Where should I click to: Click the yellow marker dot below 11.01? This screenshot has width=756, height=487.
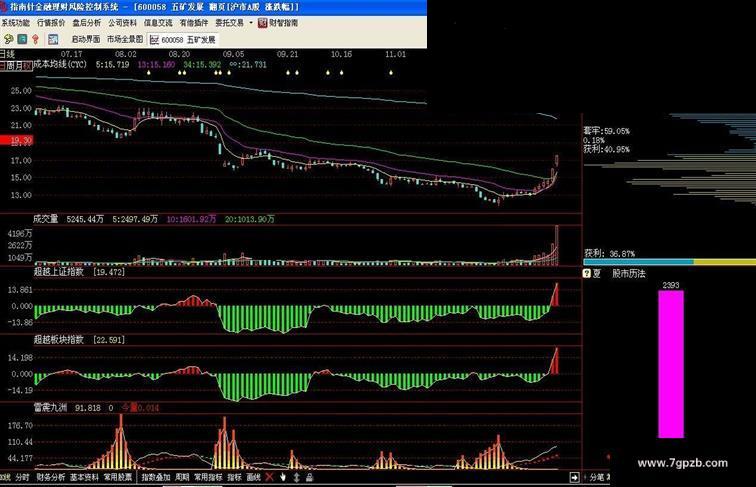point(391,73)
